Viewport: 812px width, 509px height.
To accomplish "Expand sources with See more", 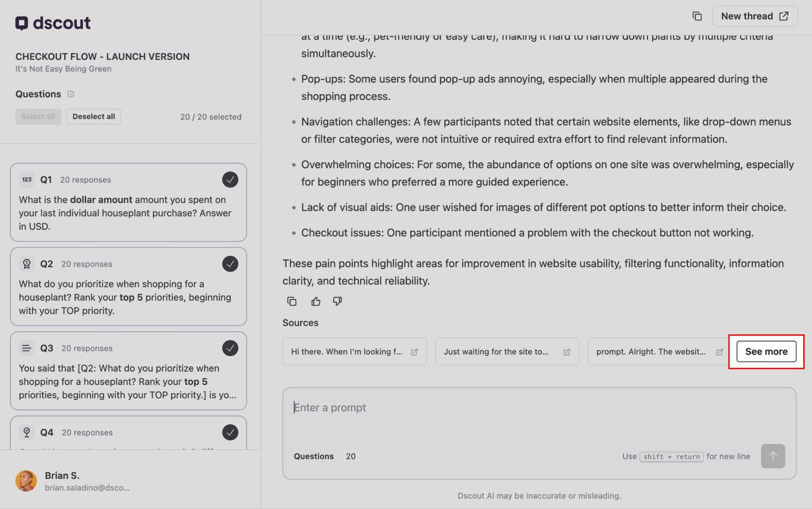I will 766,351.
